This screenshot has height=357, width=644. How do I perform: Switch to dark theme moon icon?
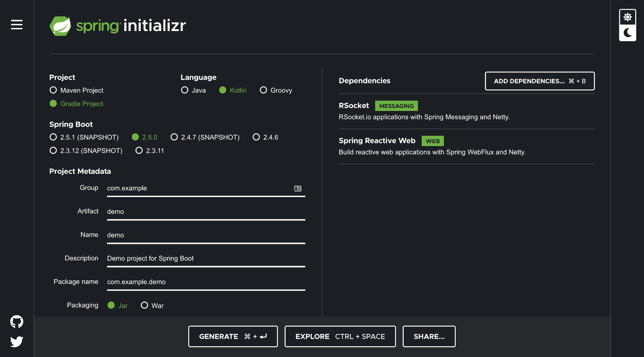[628, 33]
